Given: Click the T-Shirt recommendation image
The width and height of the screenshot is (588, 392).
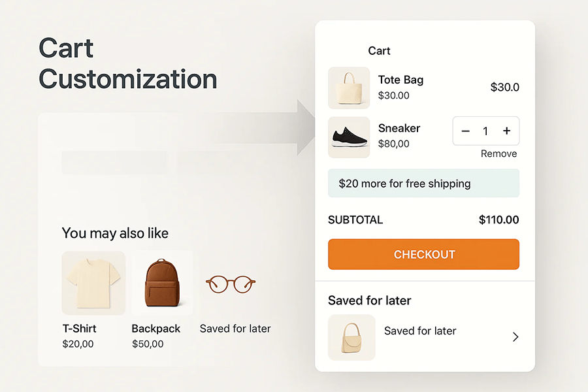Looking at the screenshot, I should (x=93, y=282).
